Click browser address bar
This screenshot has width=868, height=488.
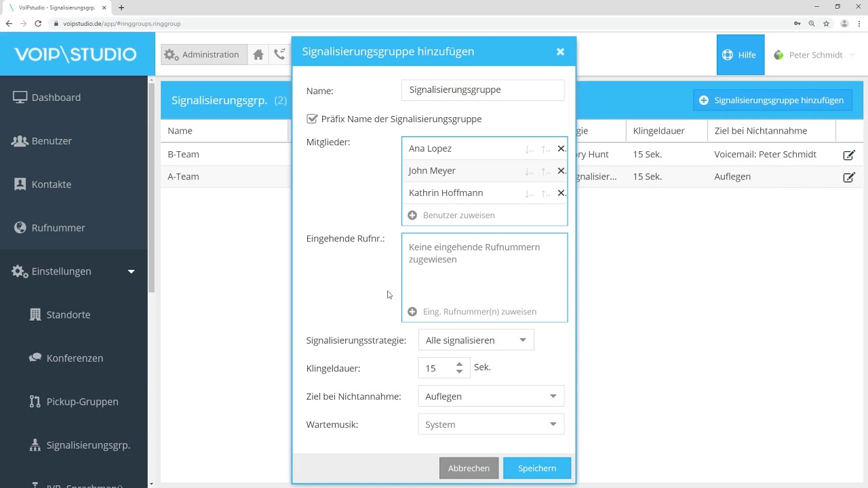(420, 23)
